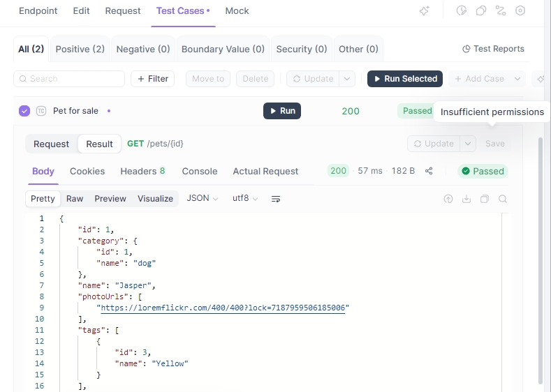Click the download response icon
Screen dimensions: 551x392
click(466, 199)
